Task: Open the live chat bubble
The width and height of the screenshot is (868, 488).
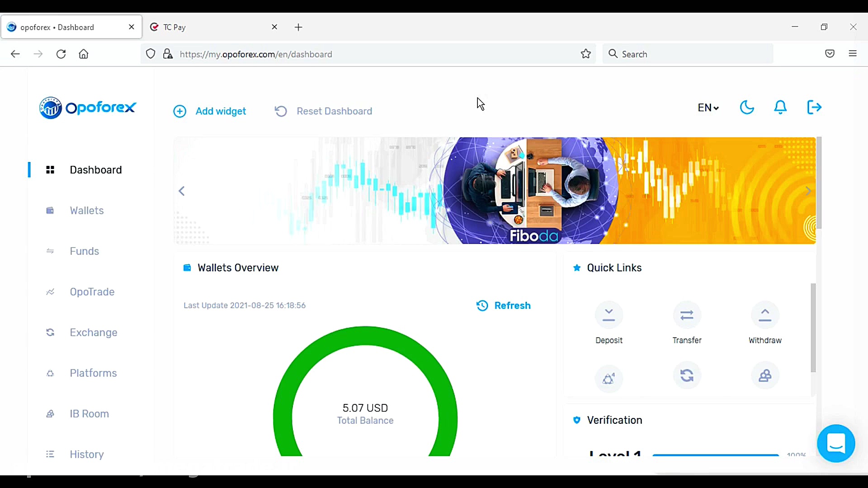Action: coord(836,443)
